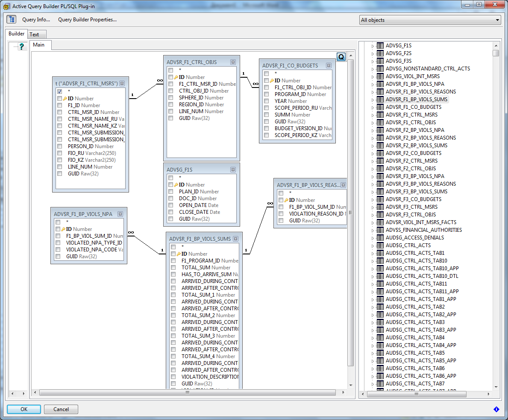Expand the ADV$R_F3_CTRL_OBJS tree node

(x=373, y=215)
